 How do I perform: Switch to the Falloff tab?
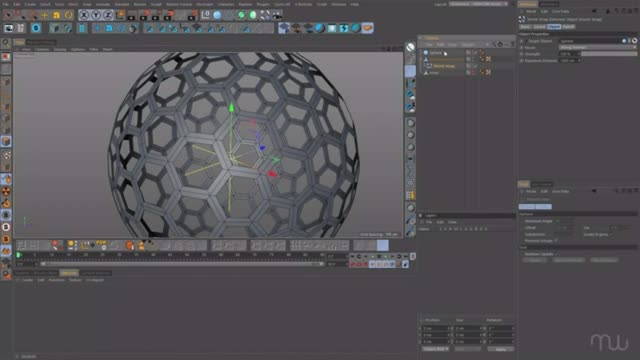[568, 27]
